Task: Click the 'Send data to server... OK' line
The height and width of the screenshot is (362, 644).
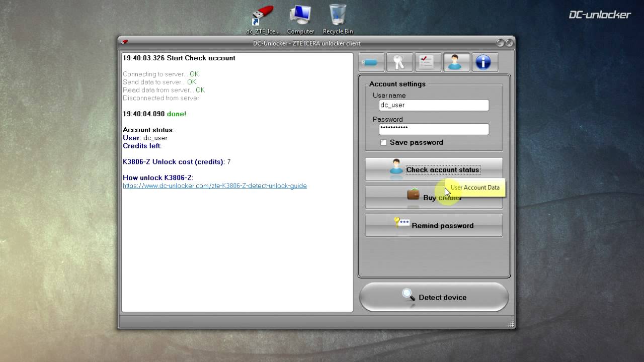Action: pos(159,82)
